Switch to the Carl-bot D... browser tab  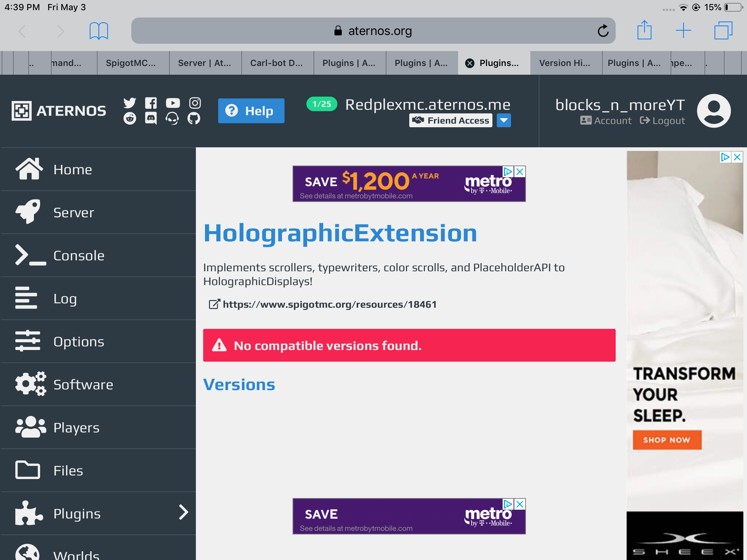[x=278, y=63]
